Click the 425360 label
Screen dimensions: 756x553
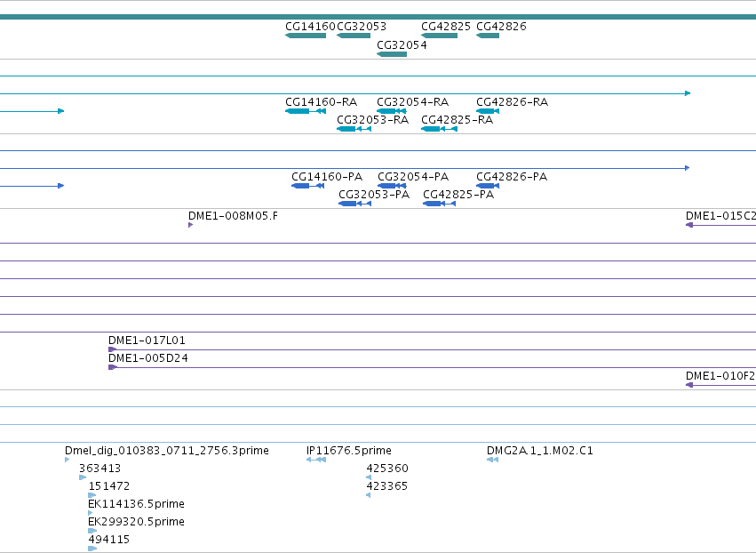tap(387, 469)
